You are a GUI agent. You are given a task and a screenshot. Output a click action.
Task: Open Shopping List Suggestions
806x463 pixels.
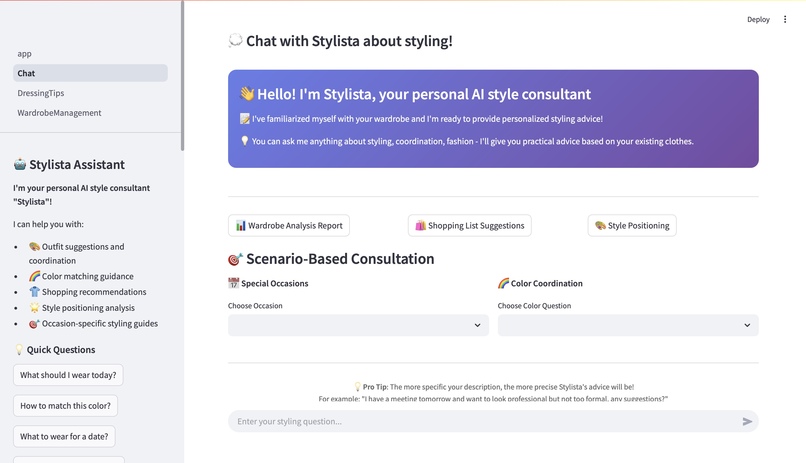[469, 226]
